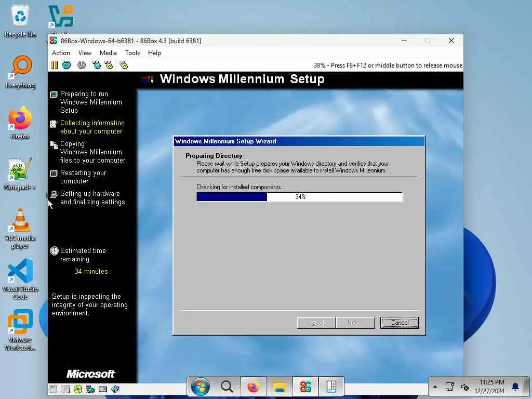Screen dimensions: 532x399
Task: Close the 86Box window
Action: pos(451,41)
